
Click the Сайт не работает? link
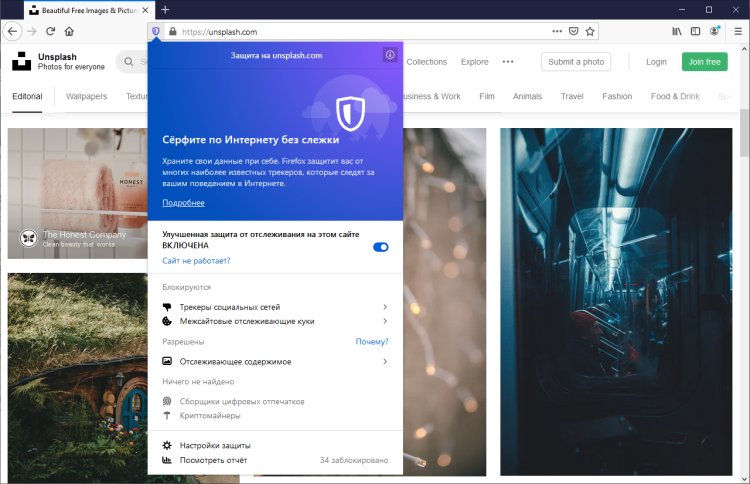(x=196, y=261)
